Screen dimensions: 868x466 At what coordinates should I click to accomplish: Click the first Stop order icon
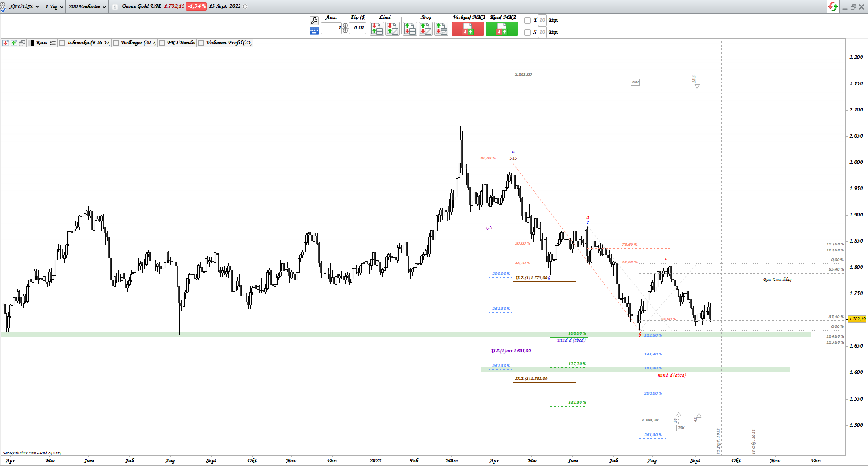click(410, 29)
